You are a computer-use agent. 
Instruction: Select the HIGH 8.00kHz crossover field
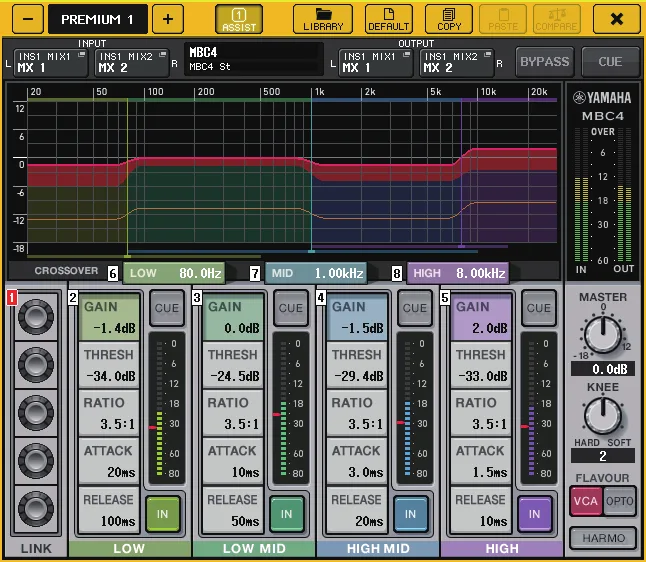[458, 273]
